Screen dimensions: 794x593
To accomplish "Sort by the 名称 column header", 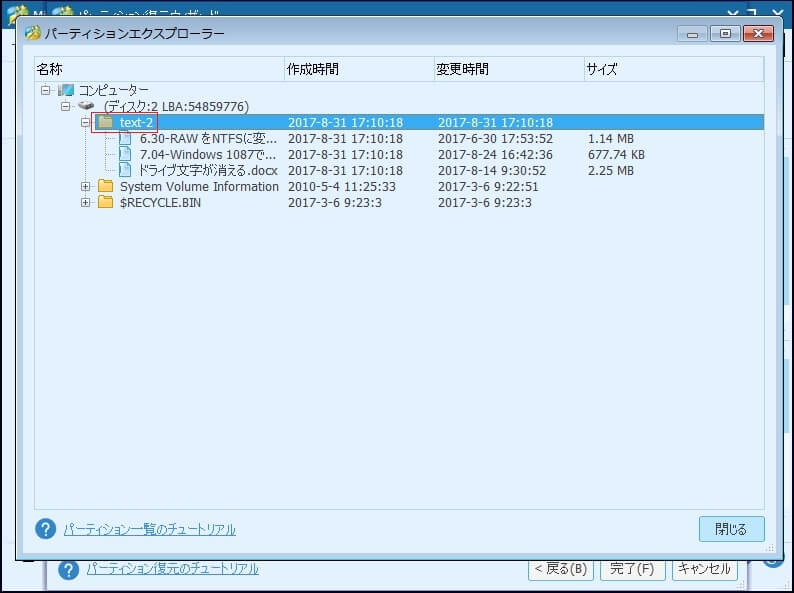I will tap(159, 69).
